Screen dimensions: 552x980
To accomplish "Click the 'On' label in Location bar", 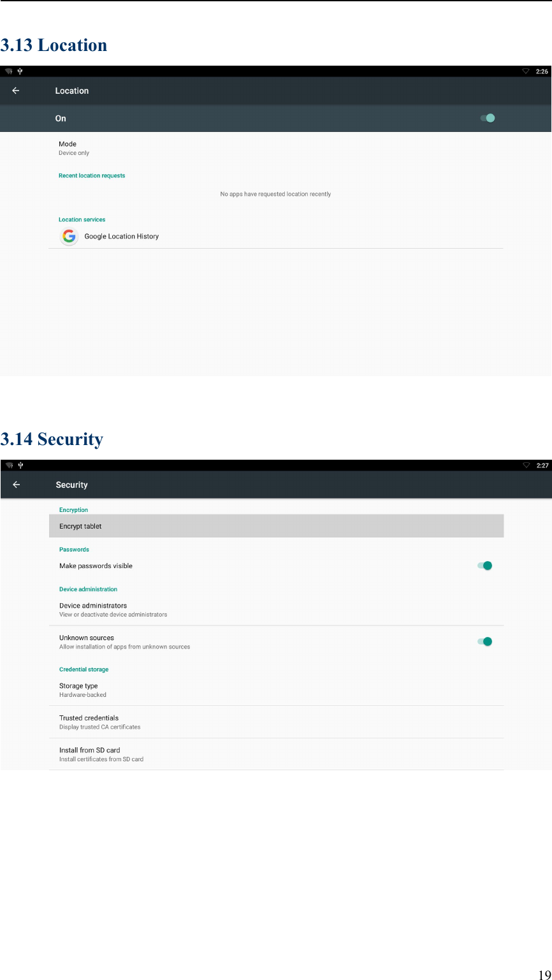I will (61, 119).
